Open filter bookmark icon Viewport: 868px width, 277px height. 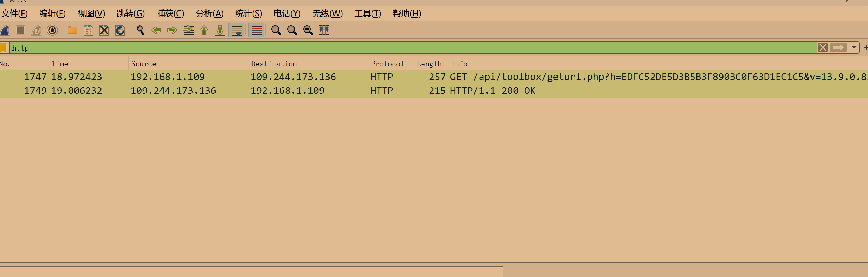click(3, 48)
